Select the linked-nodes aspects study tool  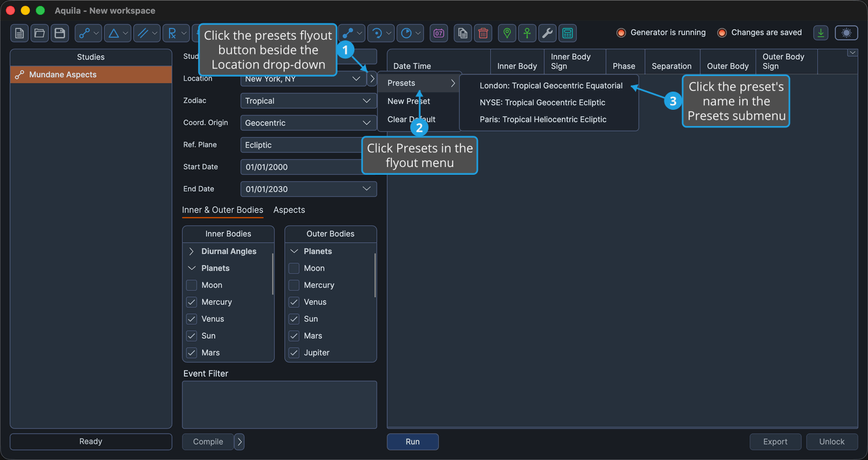point(85,33)
